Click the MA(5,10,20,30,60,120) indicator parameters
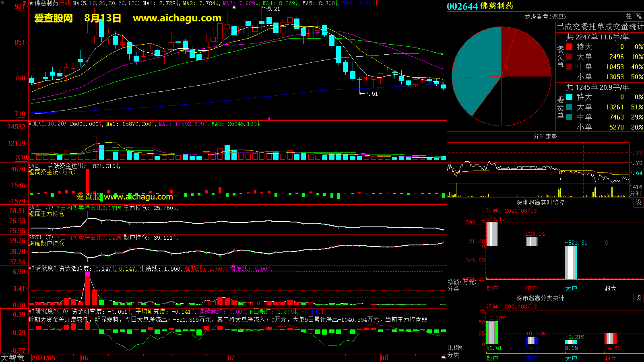Image resolution: width=644 pixels, height=362 pixels. click(106, 3)
